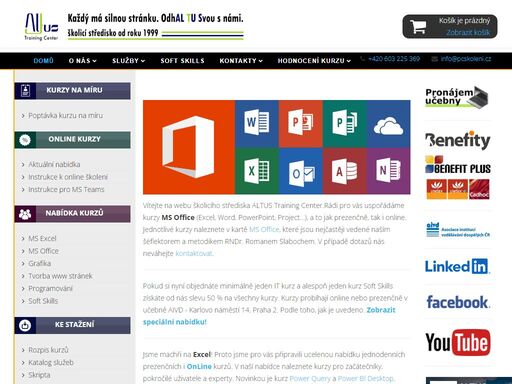This screenshot has height=384, width=512.
Task: Click the Zobrazit košík link
Action: 468,32
